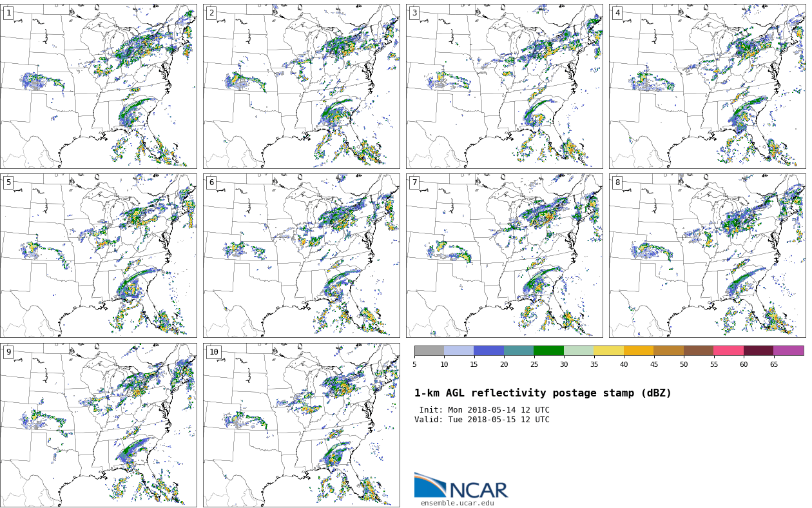Select ensemble member 5 reflectivity map
The height and width of the screenshot is (508, 812).
tap(98, 255)
